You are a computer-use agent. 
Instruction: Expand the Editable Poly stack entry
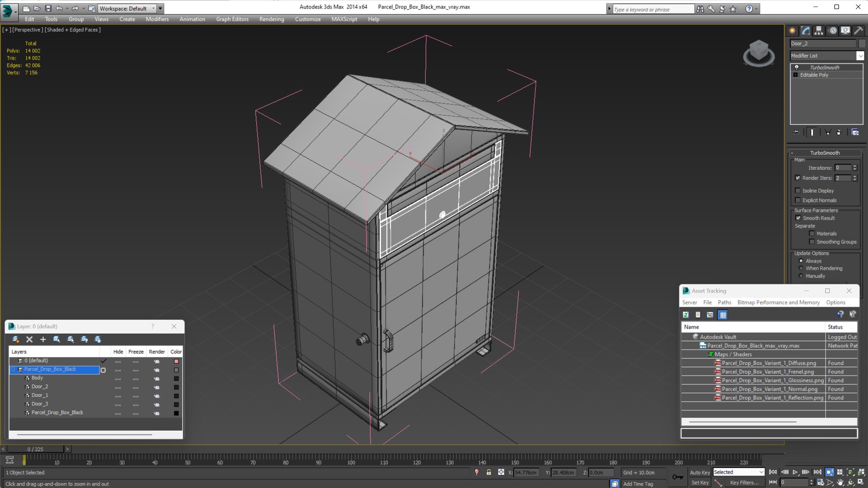(x=796, y=75)
